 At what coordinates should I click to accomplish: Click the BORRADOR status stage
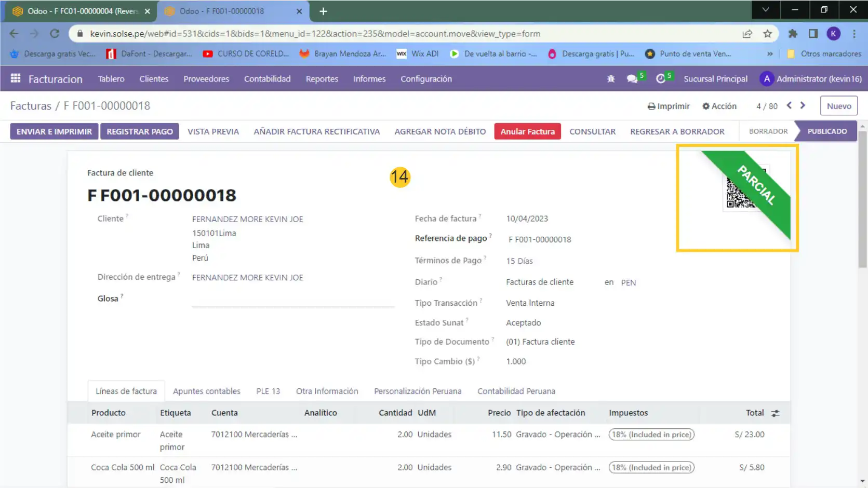coord(768,131)
